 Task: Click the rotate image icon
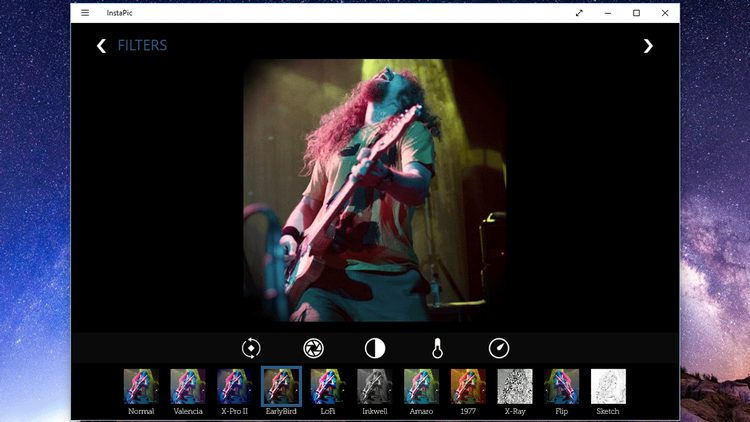[251, 348]
